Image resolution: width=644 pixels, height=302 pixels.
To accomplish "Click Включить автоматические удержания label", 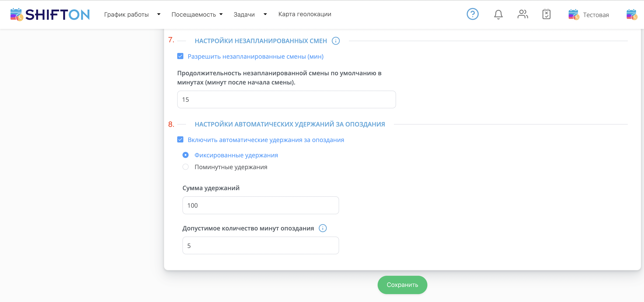I will click(x=266, y=140).
